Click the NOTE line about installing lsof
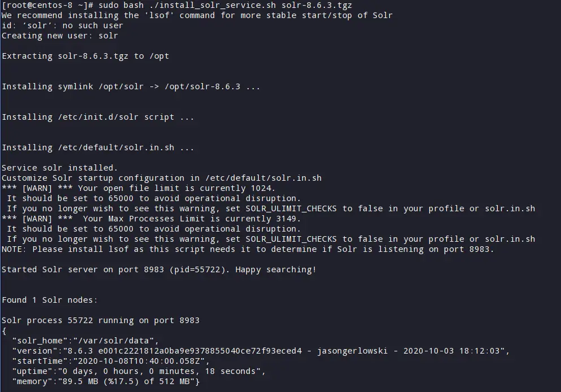Screen dimensions: 561x392 pos(247,249)
